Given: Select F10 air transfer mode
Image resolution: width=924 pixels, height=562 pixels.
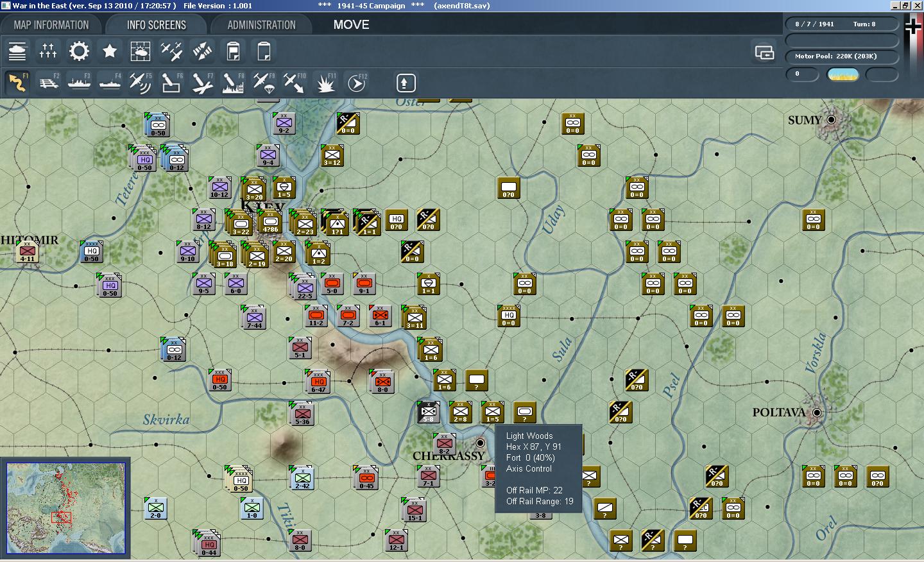Looking at the screenshot, I should (x=295, y=83).
